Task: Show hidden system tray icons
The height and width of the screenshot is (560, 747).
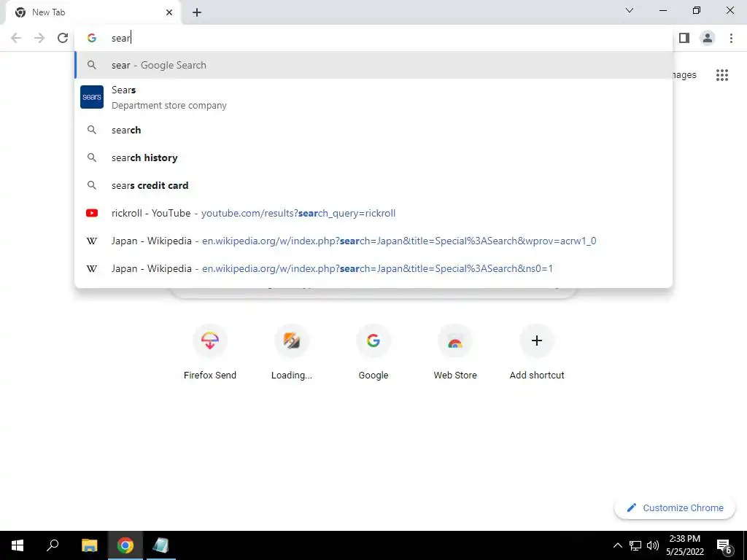Action: pyautogui.click(x=617, y=545)
